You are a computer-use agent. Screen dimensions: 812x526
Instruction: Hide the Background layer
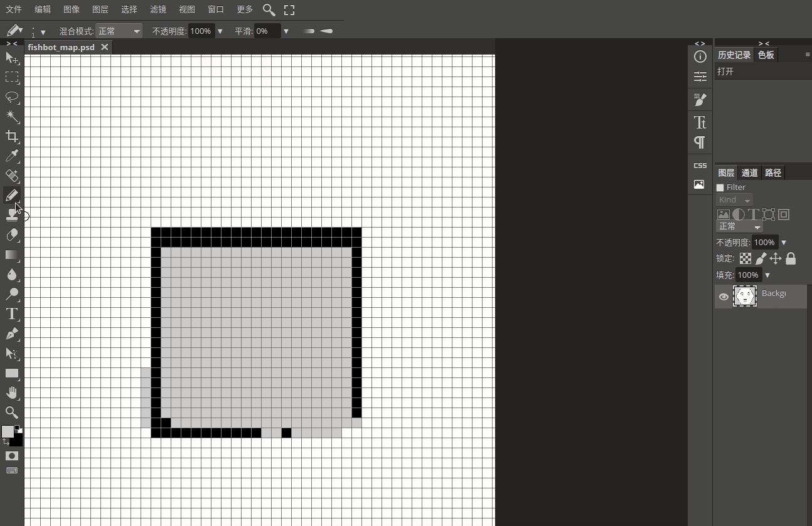724,297
